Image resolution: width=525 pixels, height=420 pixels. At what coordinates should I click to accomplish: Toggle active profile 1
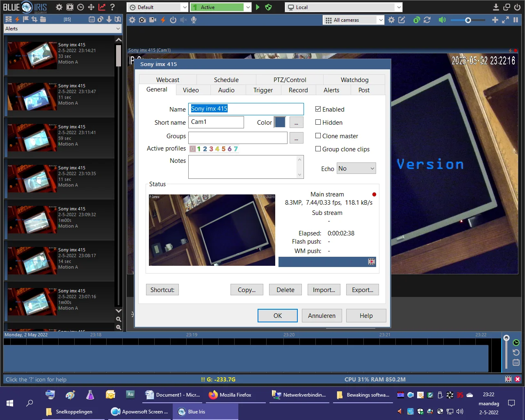(x=199, y=149)
